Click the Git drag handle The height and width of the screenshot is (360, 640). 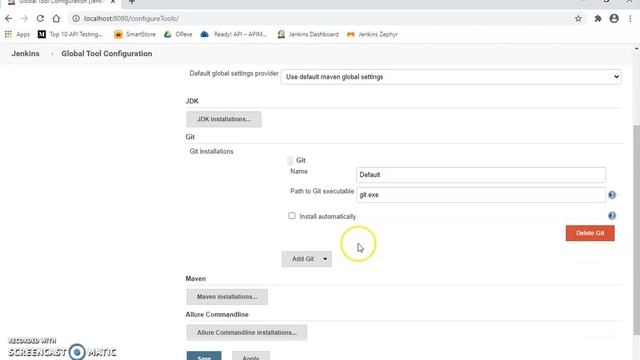pos(290,160)
